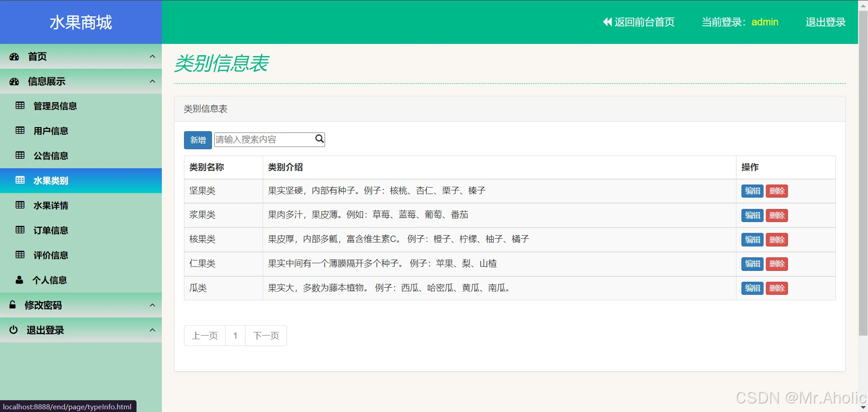
Task: Toggle the sidebar 退出登录 chevron
Action: [152, 330]
